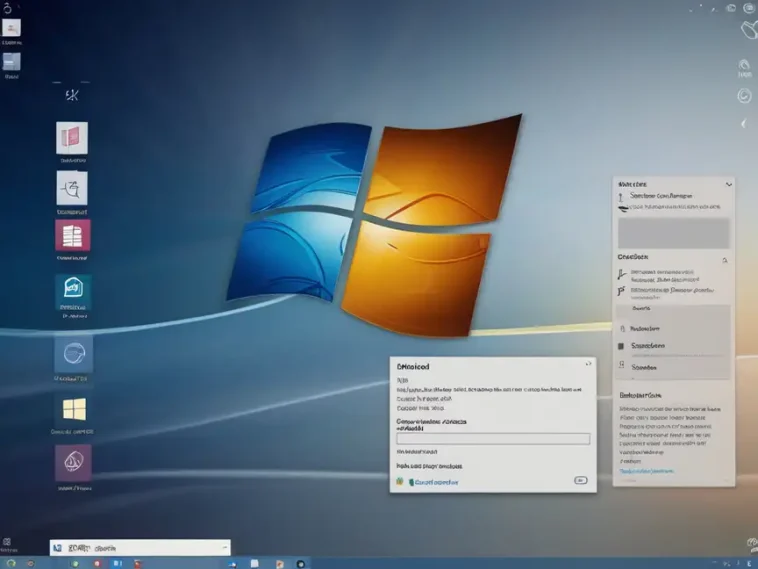The width and height of the screenshot is (758, 569).
Task: Open the small white thumbnail icon at the desktop's top-left corner
Action: pyautogui.click(x=11, y=28)
